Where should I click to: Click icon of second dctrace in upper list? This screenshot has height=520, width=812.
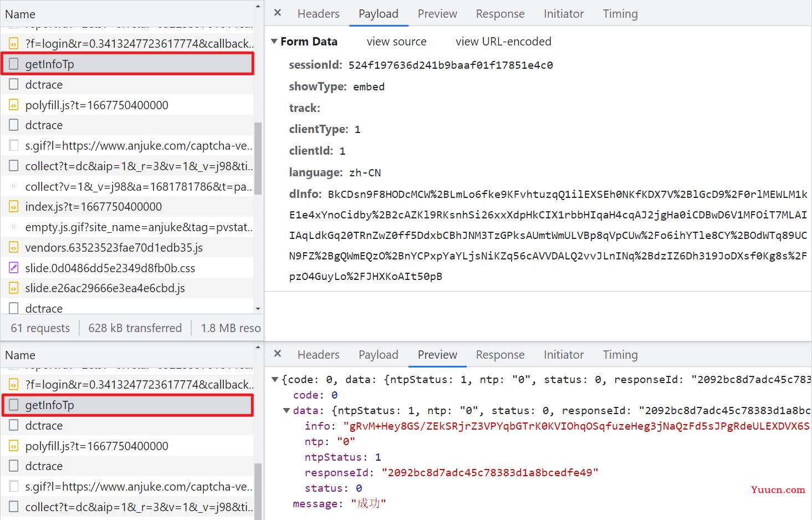click(x=14, y=125)
